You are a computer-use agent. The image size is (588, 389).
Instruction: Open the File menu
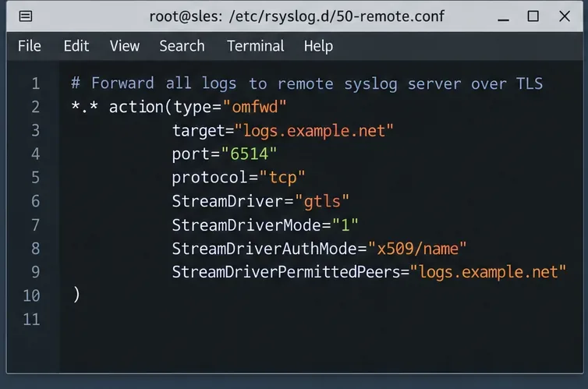pos(30,46)
